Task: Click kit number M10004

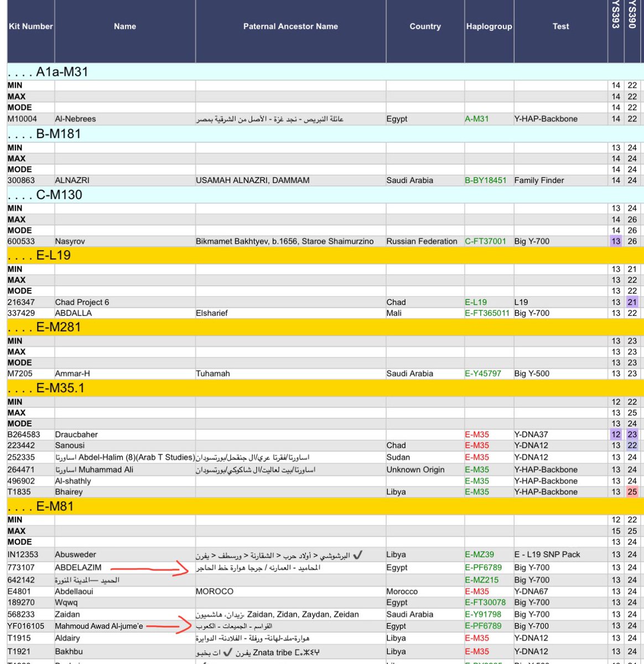Action: click(22, 119)
